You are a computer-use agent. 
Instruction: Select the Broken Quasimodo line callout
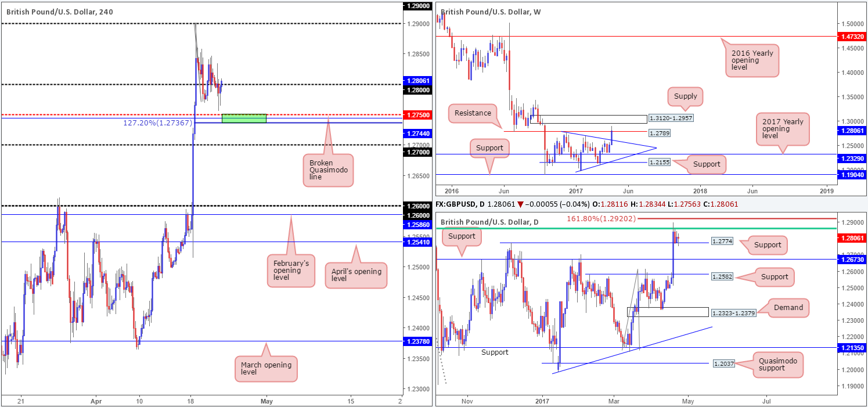pos(327,170)
